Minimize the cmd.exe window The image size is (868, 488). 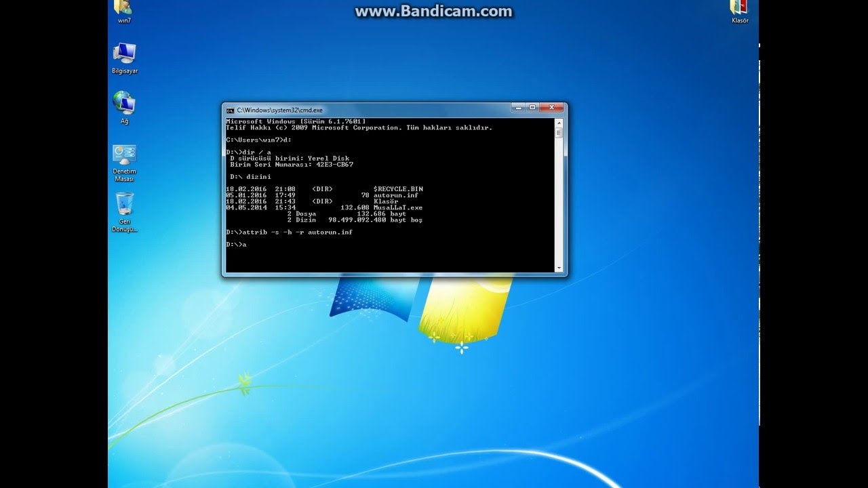pyautogui.click(x=519, y=108)
